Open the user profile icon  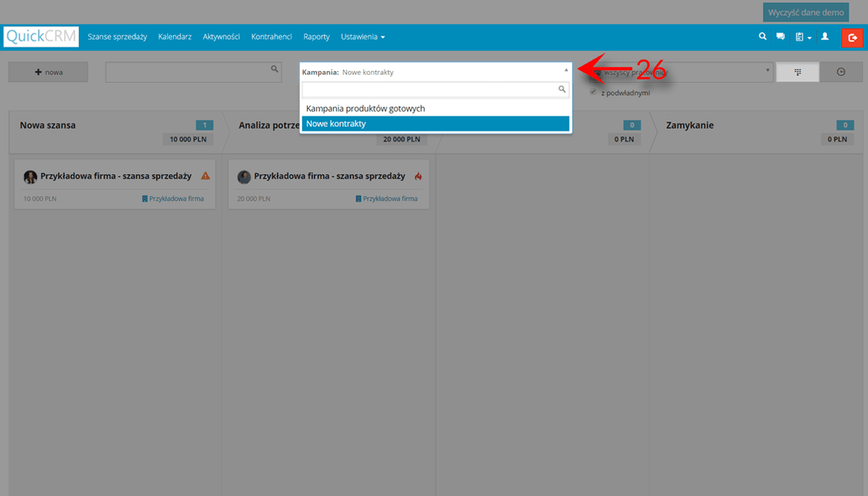click(x=825, y=36)
